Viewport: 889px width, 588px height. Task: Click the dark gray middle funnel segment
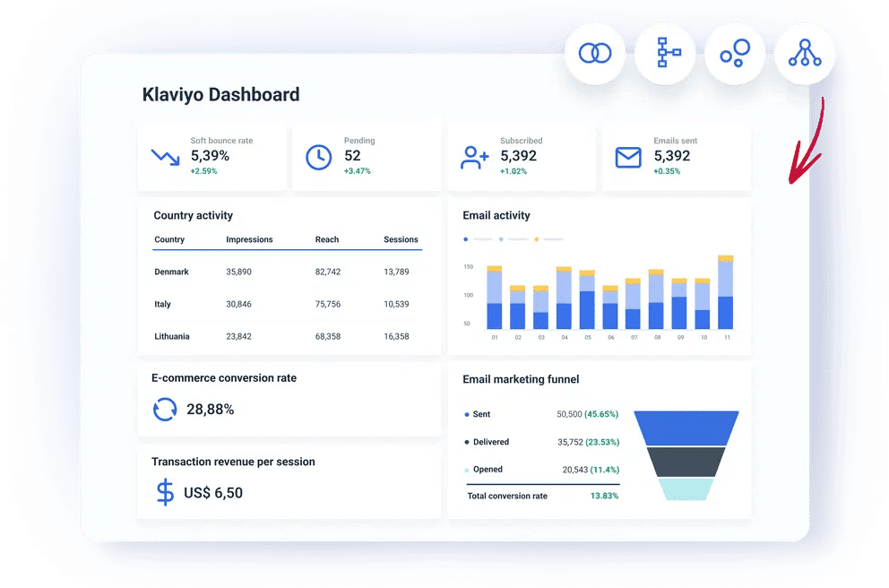686,463
